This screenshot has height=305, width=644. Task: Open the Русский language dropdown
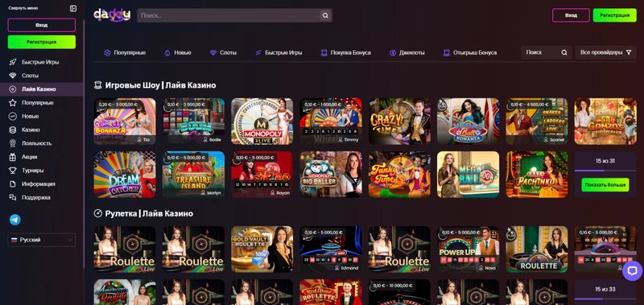point(42,240)
